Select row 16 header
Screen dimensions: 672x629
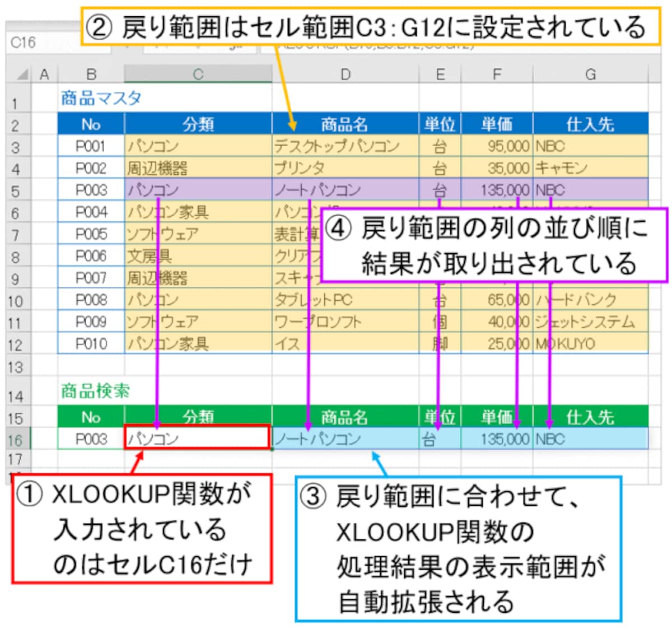(18, 439)
